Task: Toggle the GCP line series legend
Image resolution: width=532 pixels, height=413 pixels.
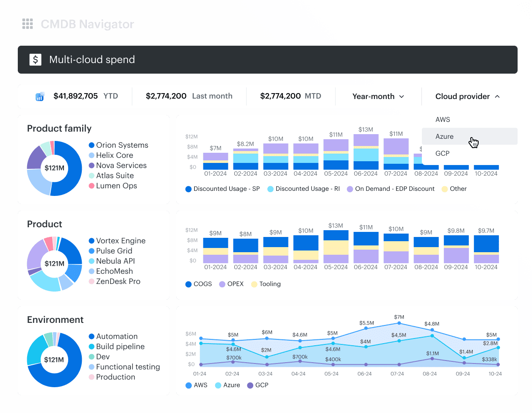Action: tap(257, 385)
